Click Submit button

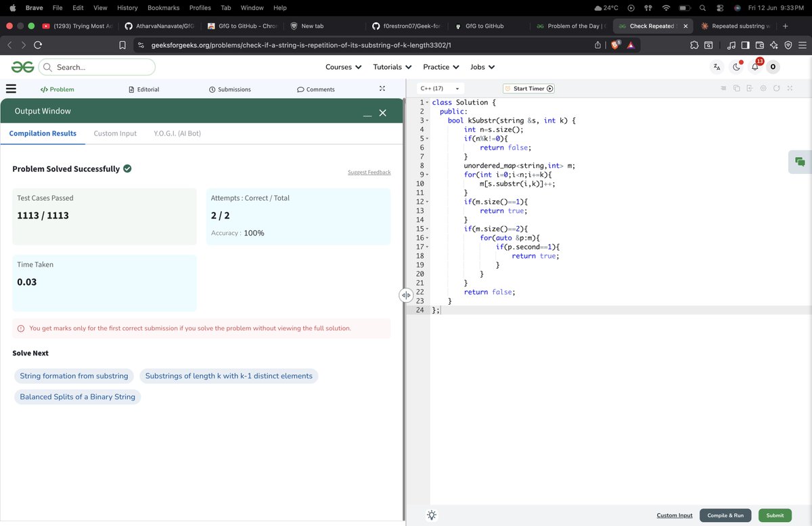point(775,515)
